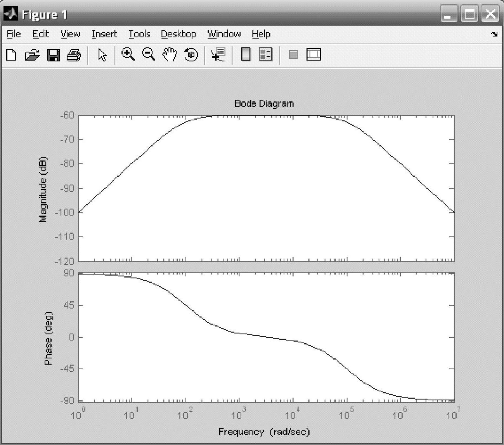
Task: Expand the File menu
Action: (x=14, y=34)
